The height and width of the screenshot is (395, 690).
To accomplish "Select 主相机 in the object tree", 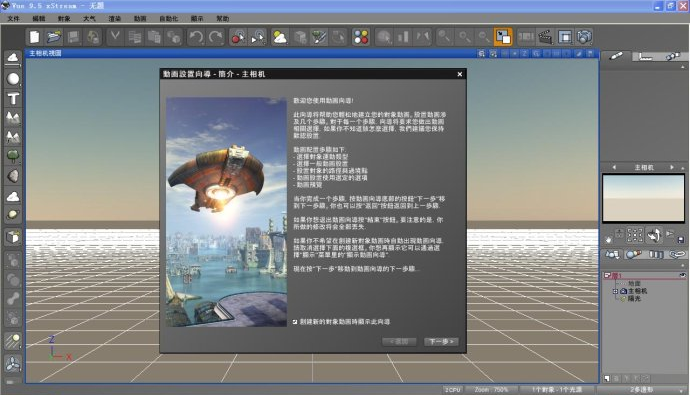I will pos(637,291).
